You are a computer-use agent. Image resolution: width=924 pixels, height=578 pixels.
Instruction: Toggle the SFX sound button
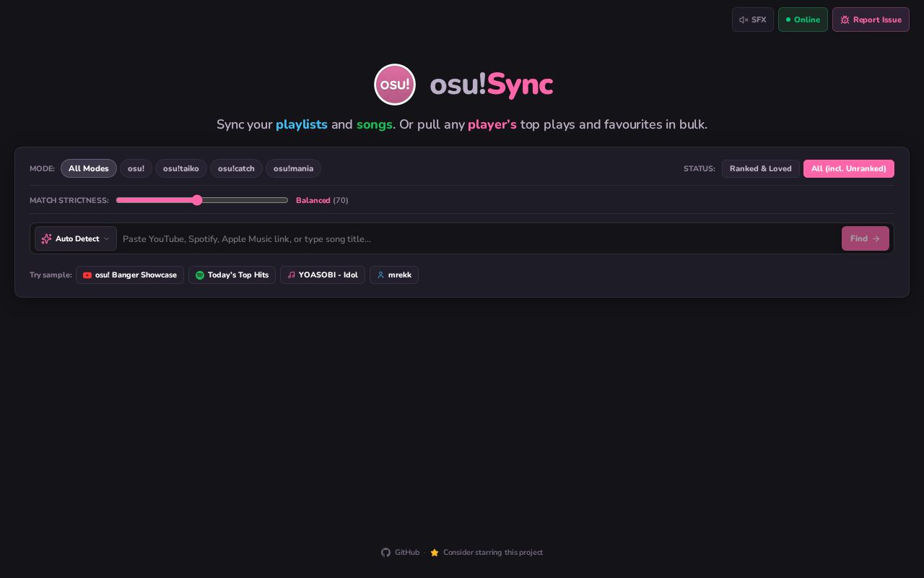coord(753,20)
